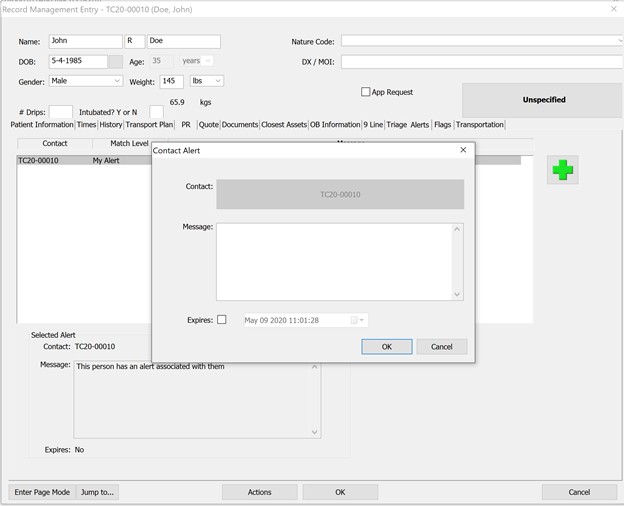
Task: Click up arrow of Selected Alert message scrollbar
Action: (314, 367)
